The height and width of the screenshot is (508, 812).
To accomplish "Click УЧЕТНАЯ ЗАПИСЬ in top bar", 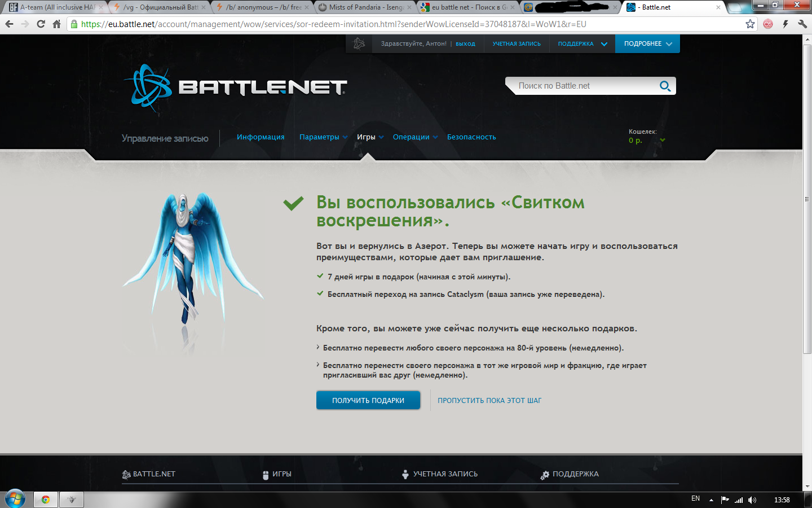I will (517, 43).
